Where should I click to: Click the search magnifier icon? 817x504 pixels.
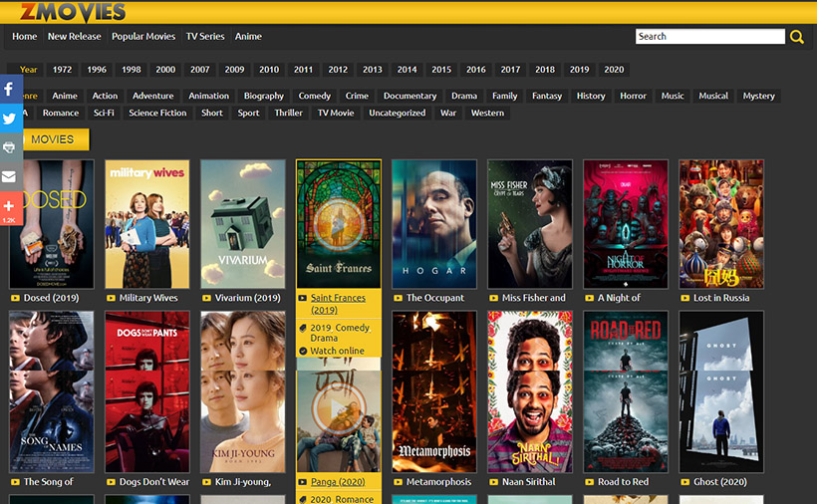(796, 37)
